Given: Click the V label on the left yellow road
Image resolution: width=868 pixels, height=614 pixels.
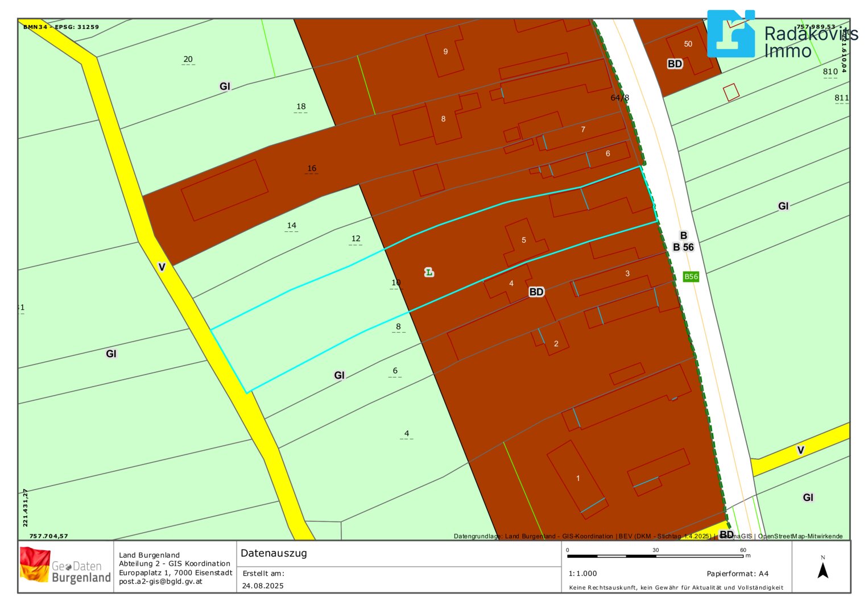Looking at the screenshot, I should coord(162,267).
